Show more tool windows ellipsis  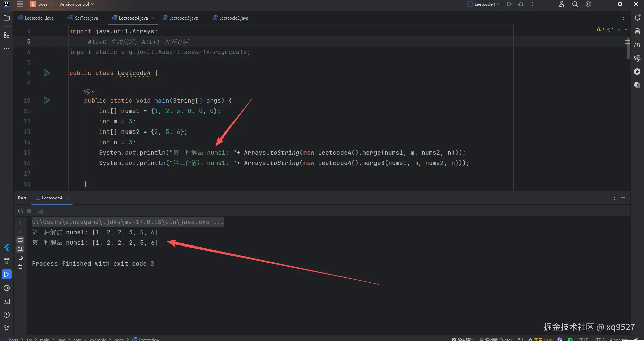pos(7,48)
